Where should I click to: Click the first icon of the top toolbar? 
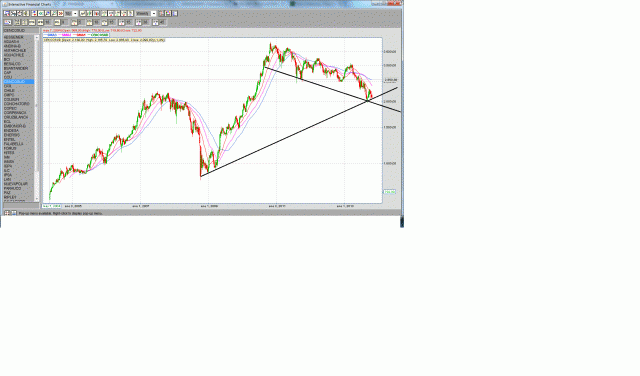coord(7,13)
